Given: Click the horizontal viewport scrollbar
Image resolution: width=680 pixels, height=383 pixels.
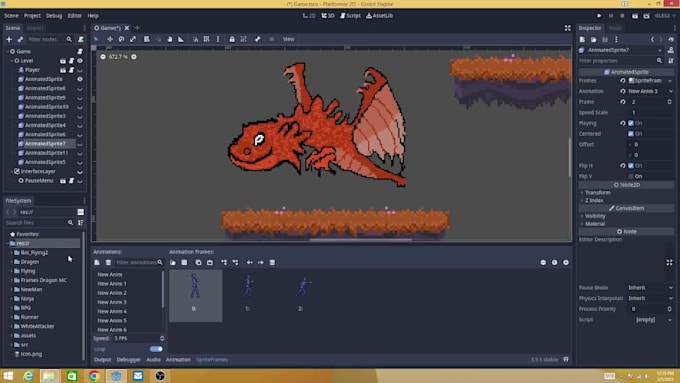Looking at the screenshot, I should 360,239.
